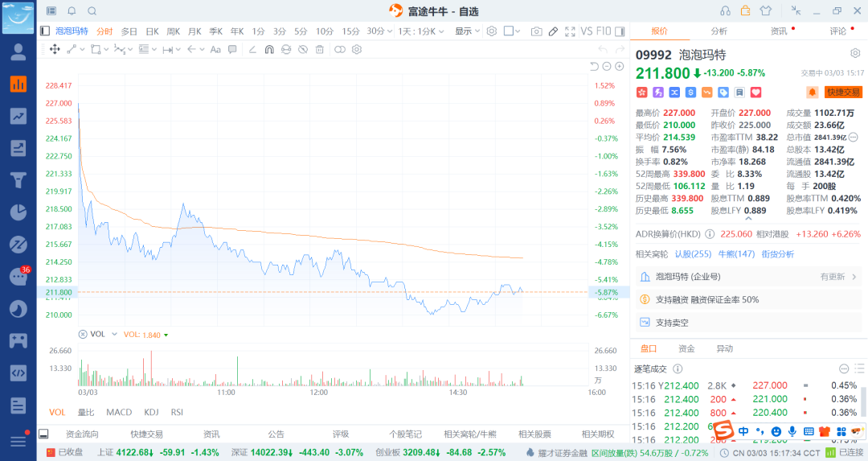868x461 pixels.
Task: Open the market quotes bar-chart sidebar icon
Action: [x=18, y=84]
